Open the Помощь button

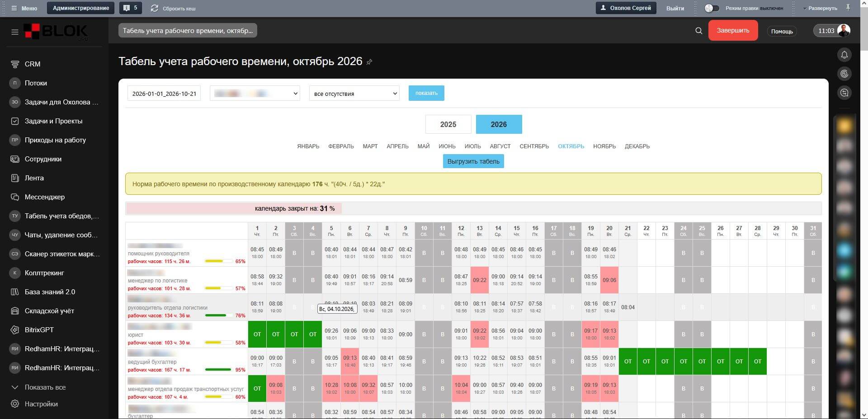(x=782, y=31)
